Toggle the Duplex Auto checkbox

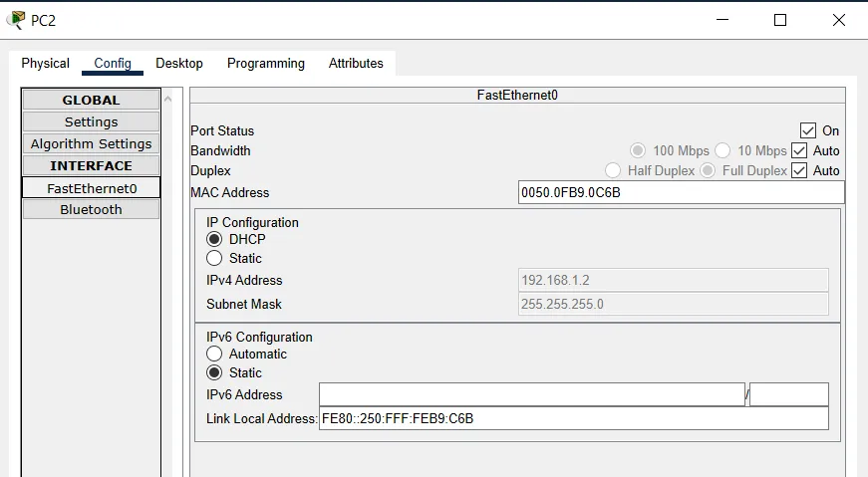(799, 170)
